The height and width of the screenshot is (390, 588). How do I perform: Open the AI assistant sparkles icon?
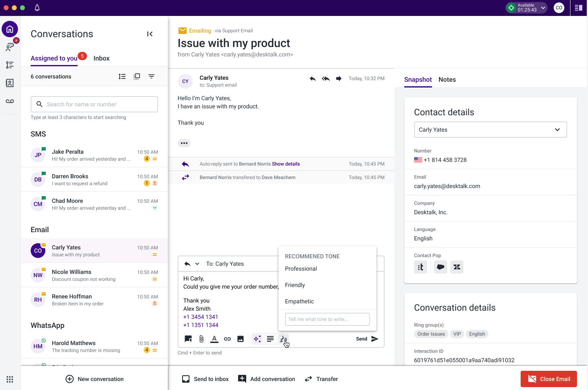[257, 338]
